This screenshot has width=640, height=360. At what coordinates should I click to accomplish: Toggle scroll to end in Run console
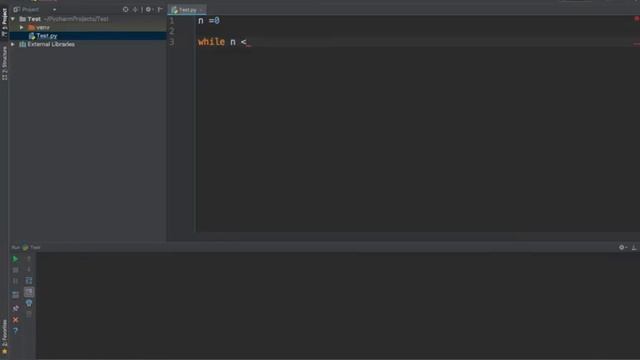[29, 292]
